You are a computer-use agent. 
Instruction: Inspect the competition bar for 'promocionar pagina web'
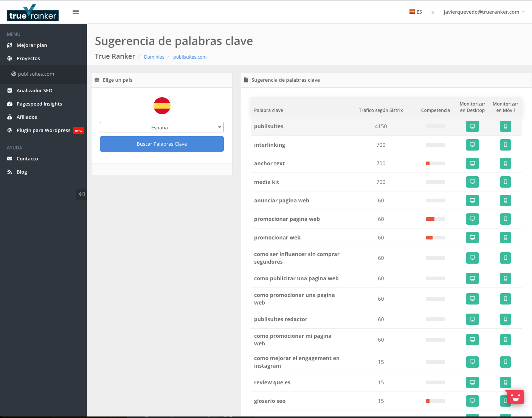435,219
